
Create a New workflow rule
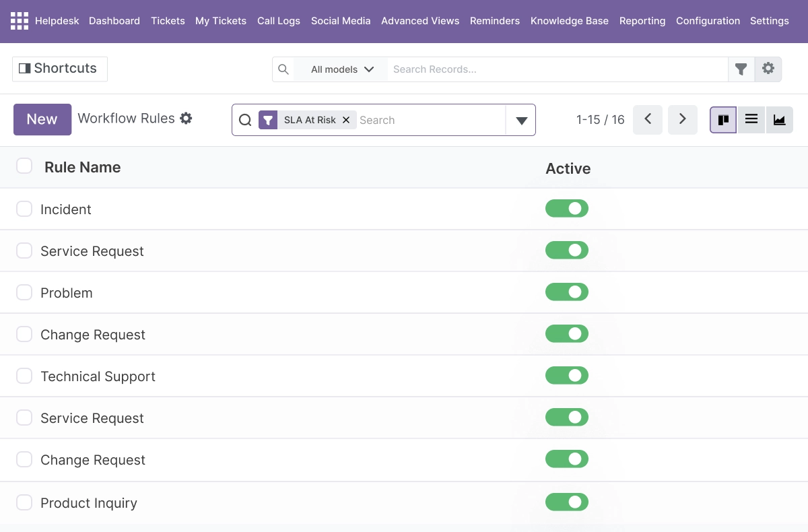[x=42, y=119]
